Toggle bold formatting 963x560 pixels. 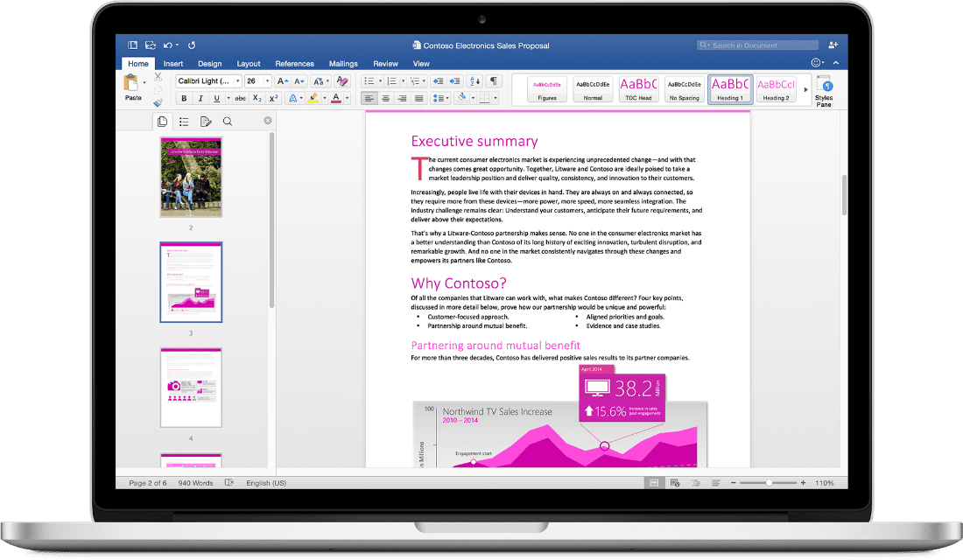(x=184, y=98)
